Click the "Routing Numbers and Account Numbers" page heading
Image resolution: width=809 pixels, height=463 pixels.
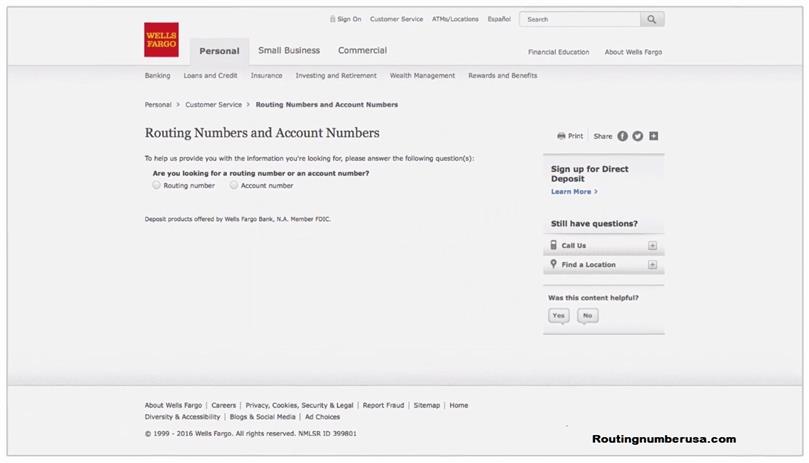point(262,133)
